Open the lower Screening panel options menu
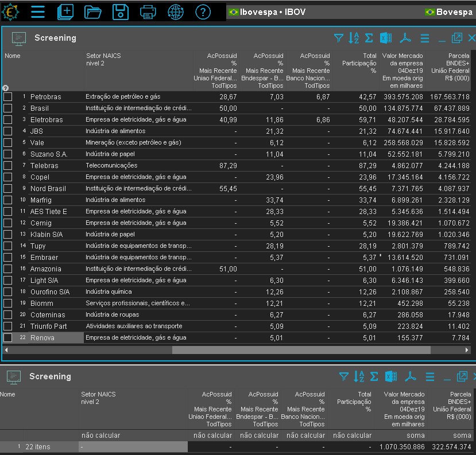 click(430, 377)
